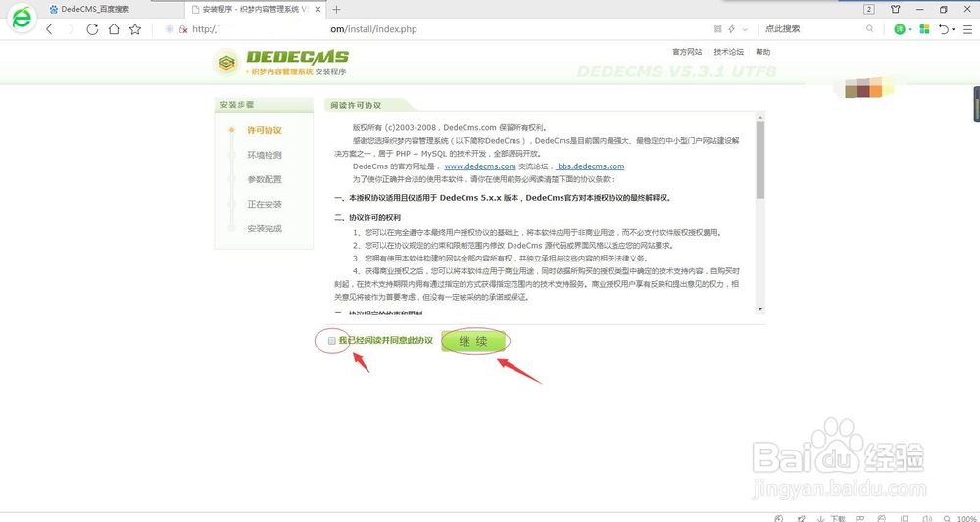980x522 pixels.
Task: Click the undo closed tab icon
Action: [x=943, y=29]
